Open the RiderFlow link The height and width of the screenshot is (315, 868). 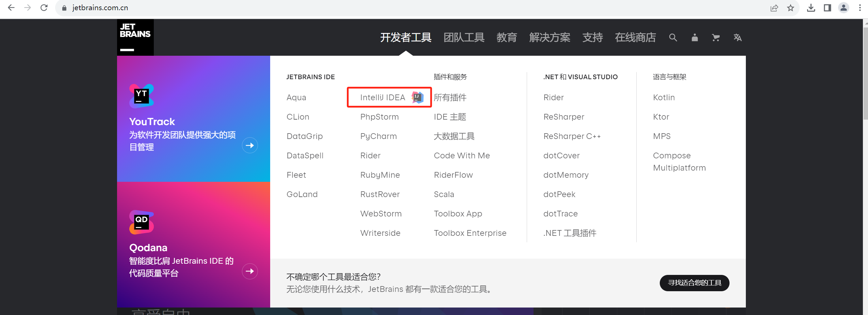tap(453, 175)
